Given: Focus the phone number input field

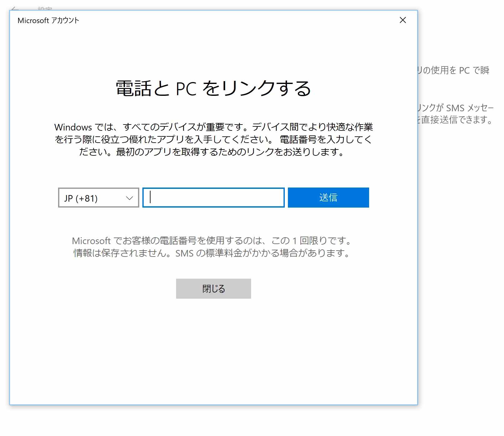Looking at the screenshot, I should click(x=214, y=198).
